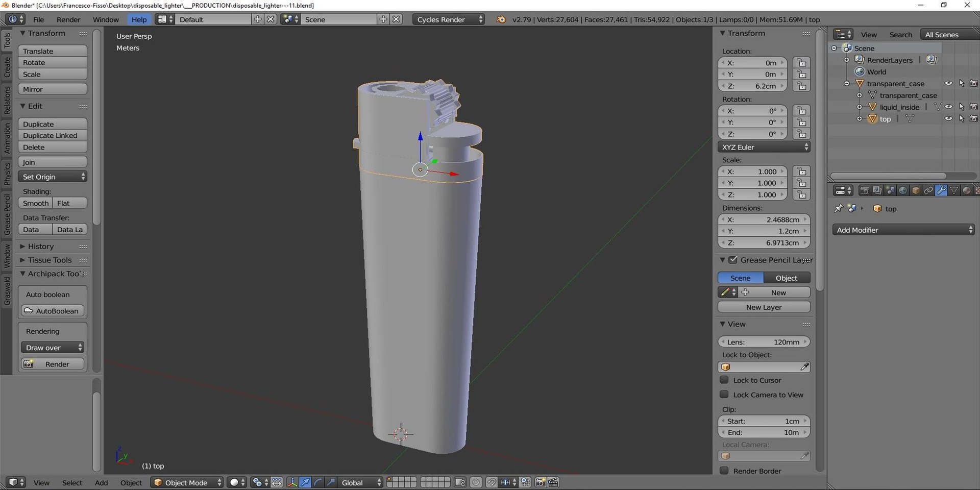Image resolution: width=980 pixels, height=490 pixels.
Task: Open the Object Data mesh tab icon
Action: [954, 190]
